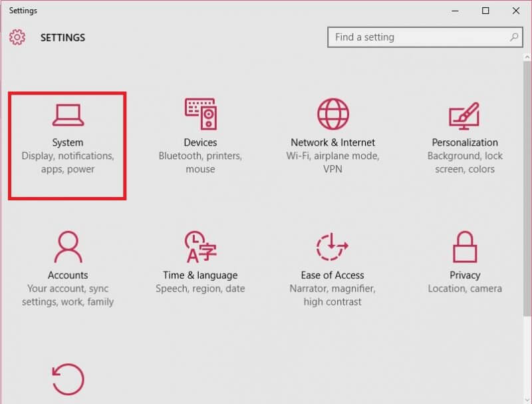Click 'Speech, region, date' description
Viewport: 532px width, 404px height.
200,289
